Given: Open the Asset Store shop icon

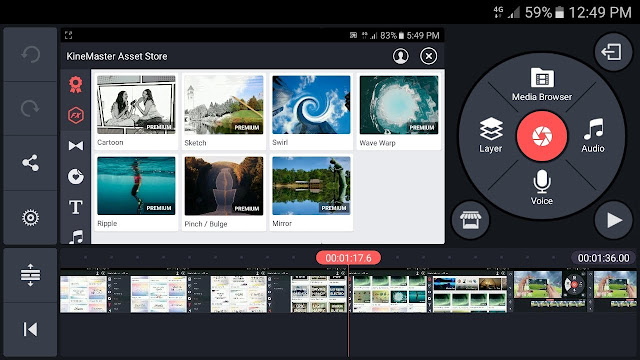Looking at the screenshot, I should (470, 220).
